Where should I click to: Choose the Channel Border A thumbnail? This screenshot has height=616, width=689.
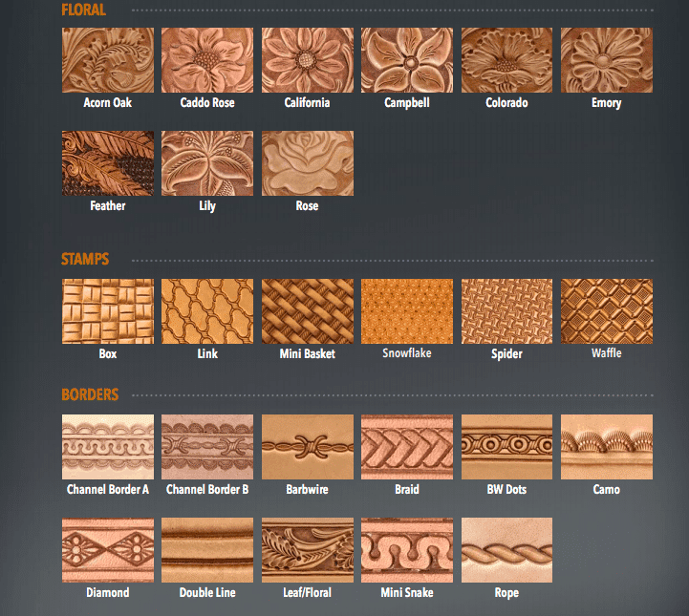click(108, 446)
